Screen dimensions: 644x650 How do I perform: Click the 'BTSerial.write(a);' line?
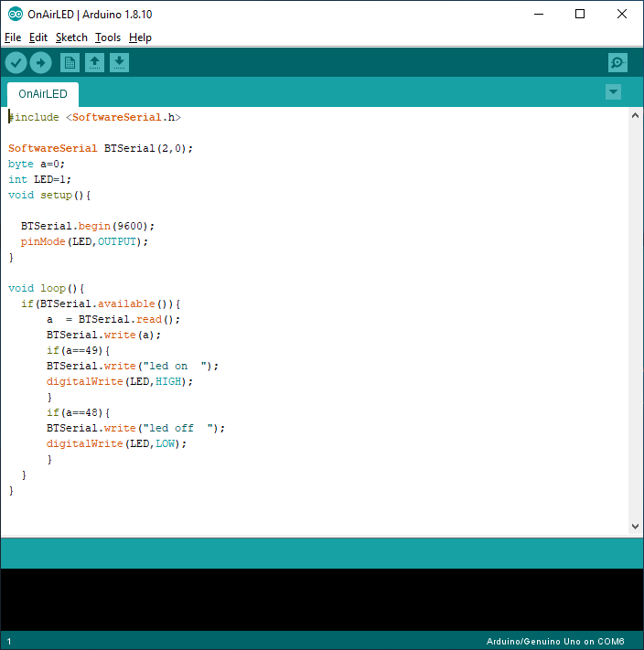click(x=103, y=335)
